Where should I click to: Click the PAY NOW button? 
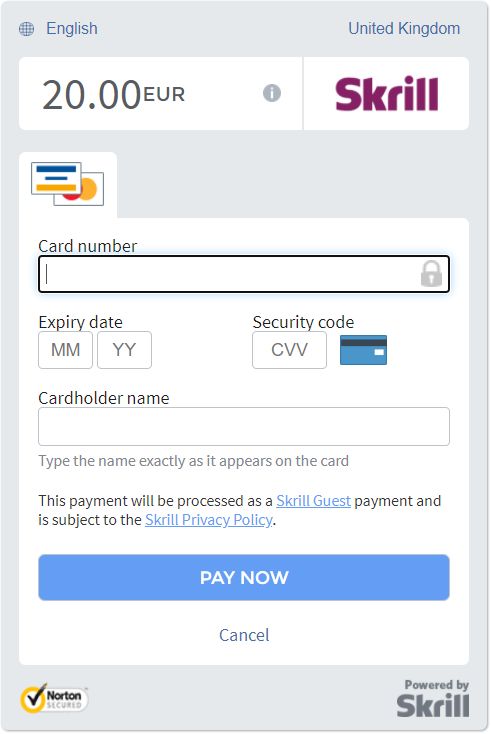click(x=244, y=578)
